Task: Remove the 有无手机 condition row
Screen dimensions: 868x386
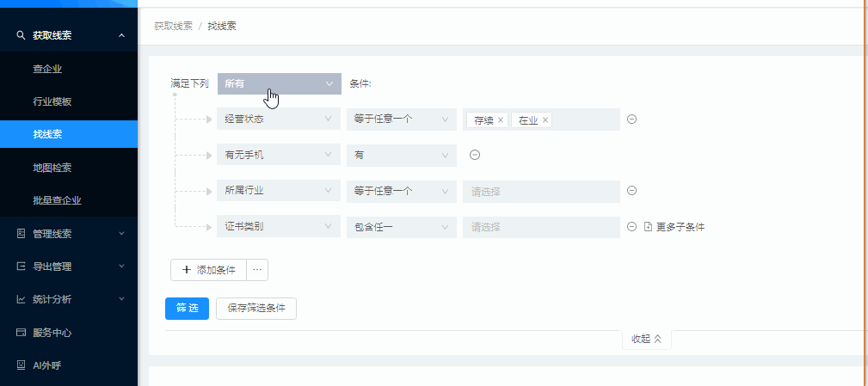Action: 474,155
